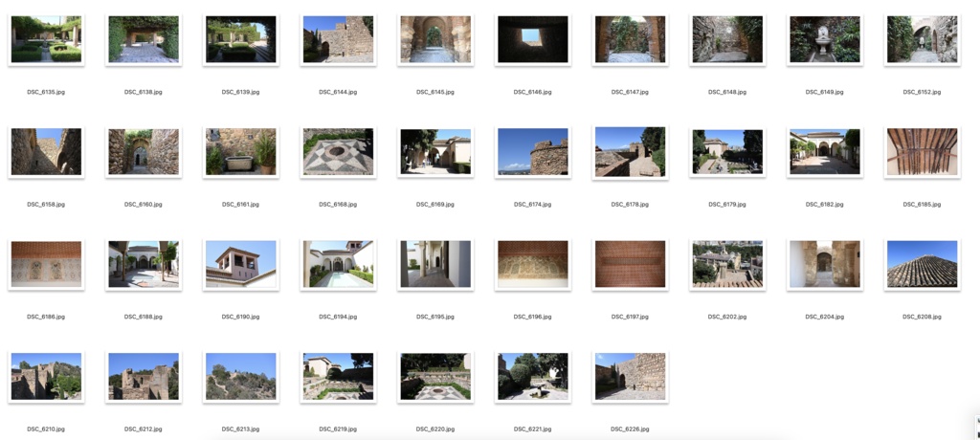This screenshot has width=980, height=440.
Task: Select the DSC_6138.jpg thumbnail
Action: tap(144, 39)
